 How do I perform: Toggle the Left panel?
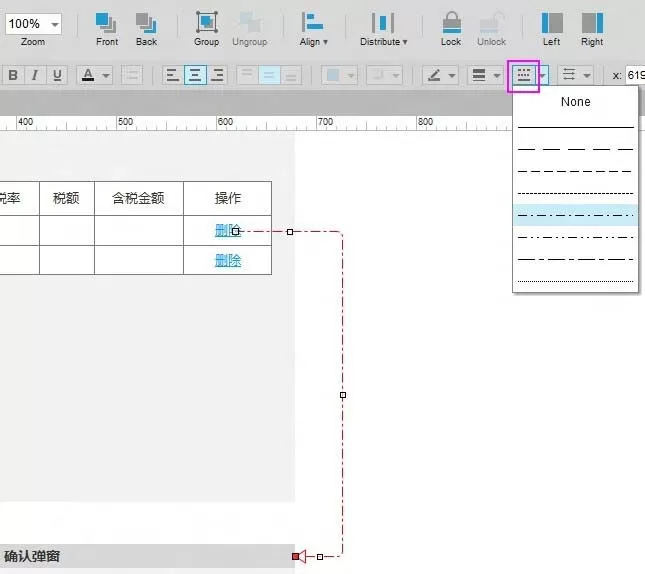coord(552,29)
